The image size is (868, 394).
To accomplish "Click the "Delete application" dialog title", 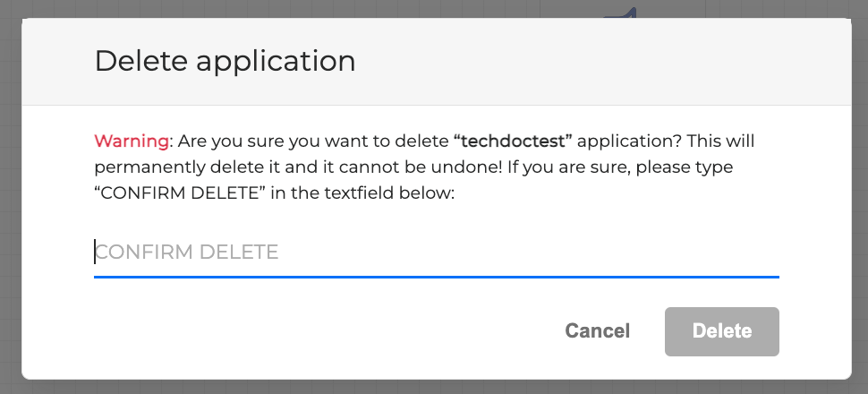I will point(225,61).
